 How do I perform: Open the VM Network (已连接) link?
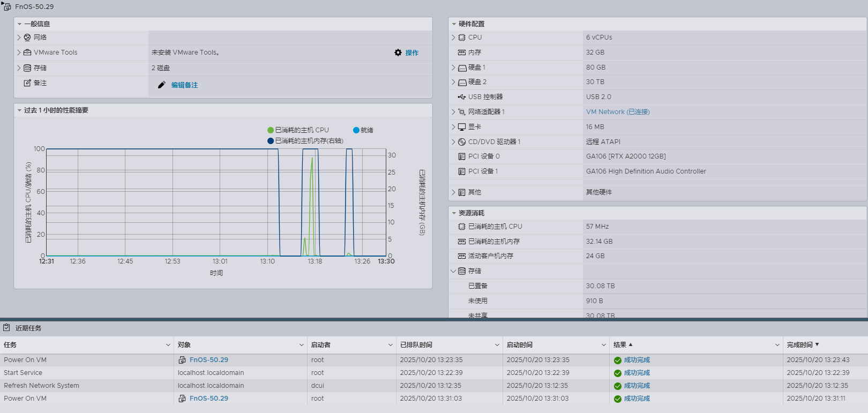click(x=617, y=112)
